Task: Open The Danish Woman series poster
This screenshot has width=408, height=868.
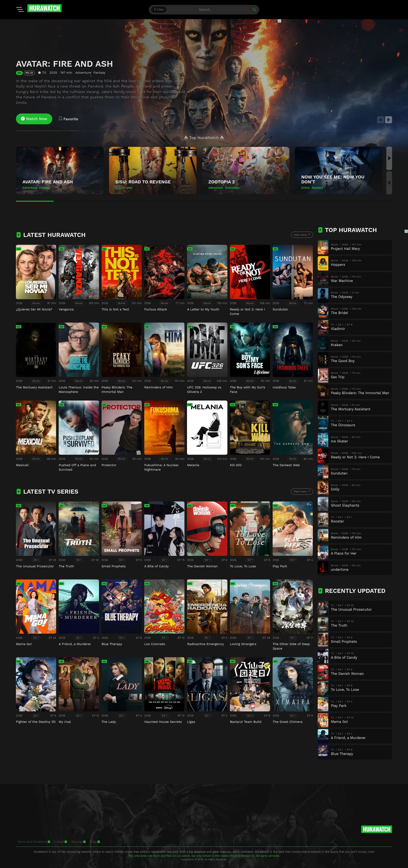Action: click(207, 529)
